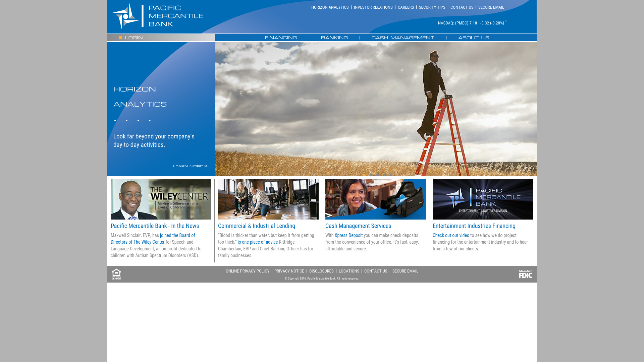Open the Locations link in the footer
This screenshot has width=644, height=362.
tap(349, 271)
